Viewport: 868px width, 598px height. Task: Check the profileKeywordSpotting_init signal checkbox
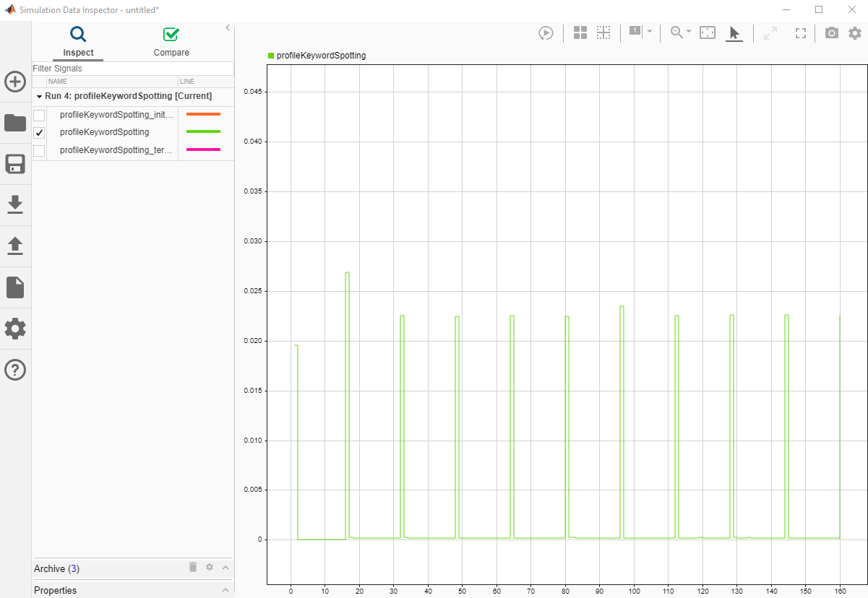click(x=39, y=115)
